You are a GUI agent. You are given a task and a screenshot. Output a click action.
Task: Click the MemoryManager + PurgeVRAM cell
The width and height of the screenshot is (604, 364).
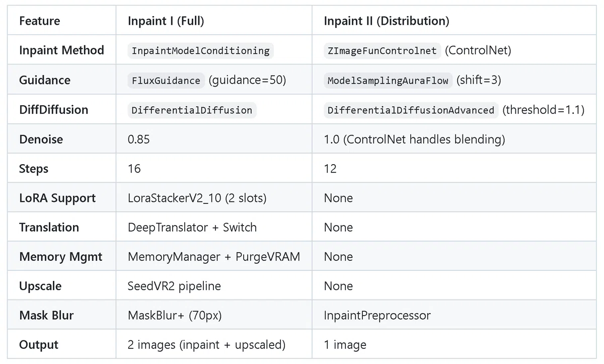coord(214,257)
